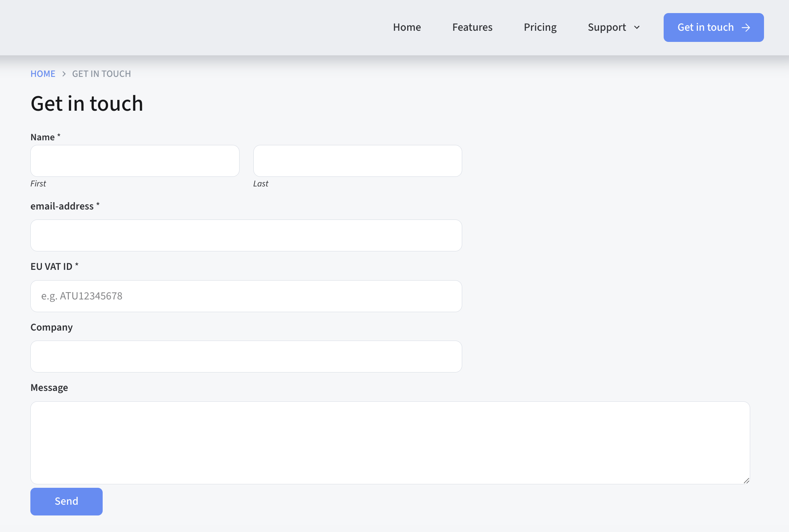Image resolution: width=789 pixels, height=532 pixels.
Task: Click the EU VAT ID field
Action: coord(246,296)
